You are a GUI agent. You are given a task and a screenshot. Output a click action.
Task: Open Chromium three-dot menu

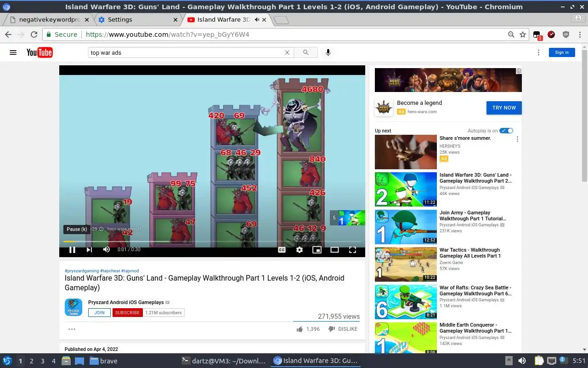tap(580, 34)
